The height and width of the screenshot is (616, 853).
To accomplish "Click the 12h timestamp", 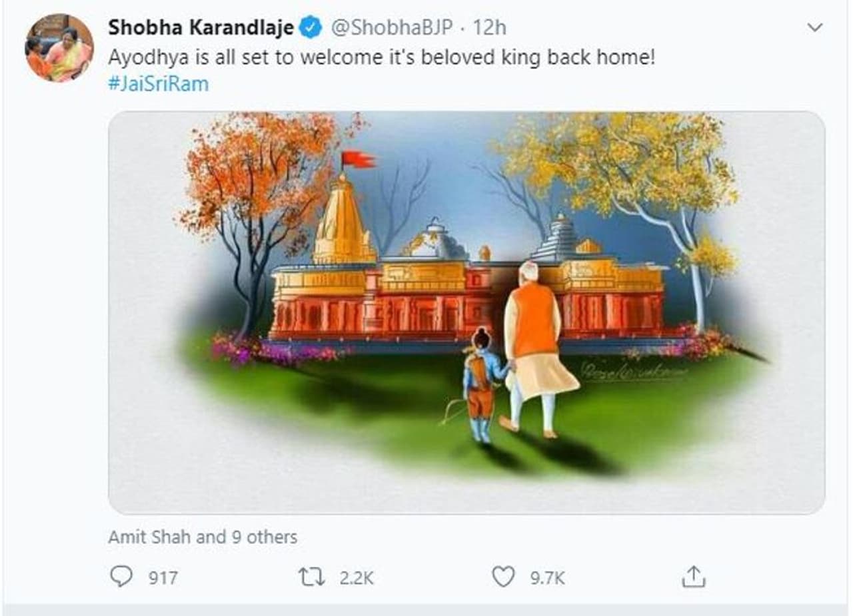I will point(490,27).
